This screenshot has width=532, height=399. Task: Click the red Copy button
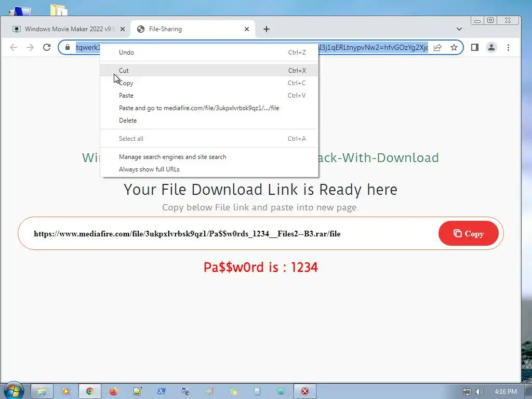coord(468,233)
